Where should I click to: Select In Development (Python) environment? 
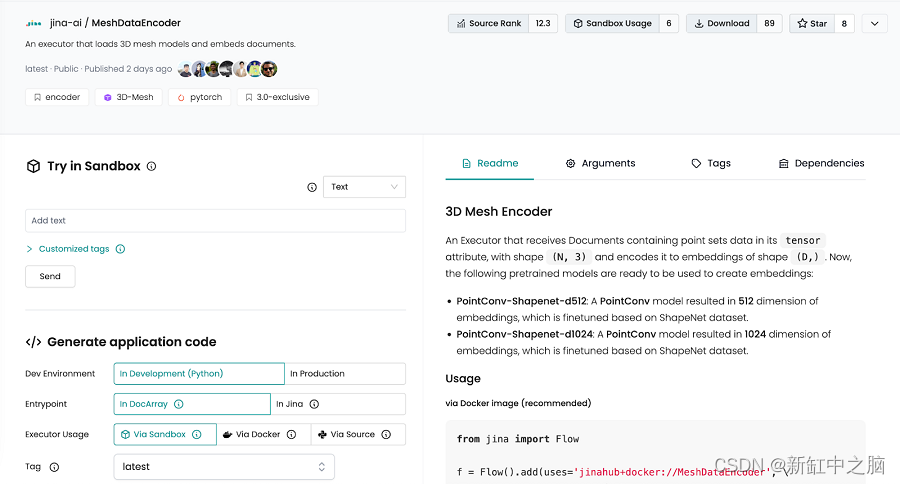click(199, 374)
